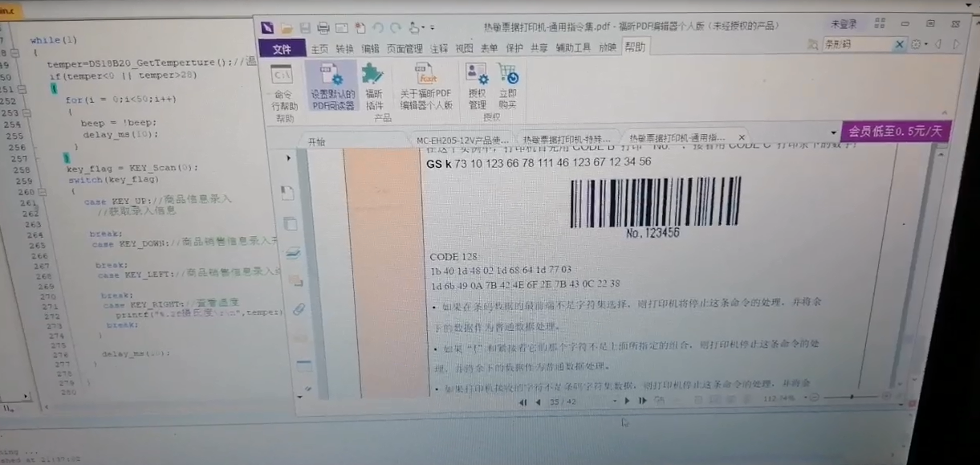Viewport: 980px width, 465px height.
Task: Click the Redo arrow in quick access toolbar
Action: [397, 27]
